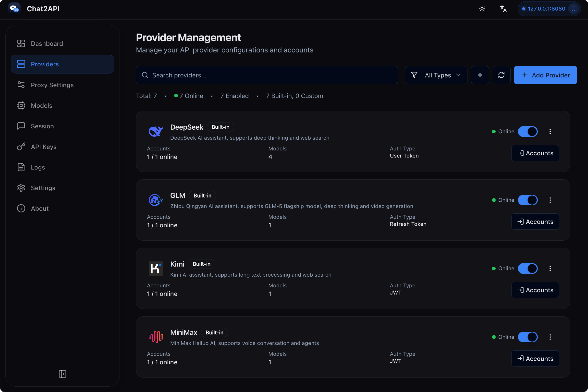
Task: Open the DeepSeek more options menu
Action: (x=550, y=132)
